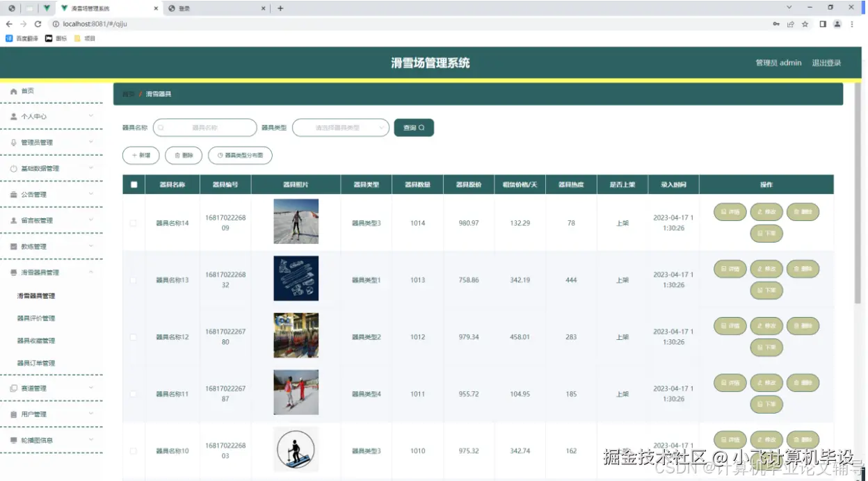Focus the 器具名称 search input
The image size is (868, 481).
pyautogui.click(x=205, y=128)
